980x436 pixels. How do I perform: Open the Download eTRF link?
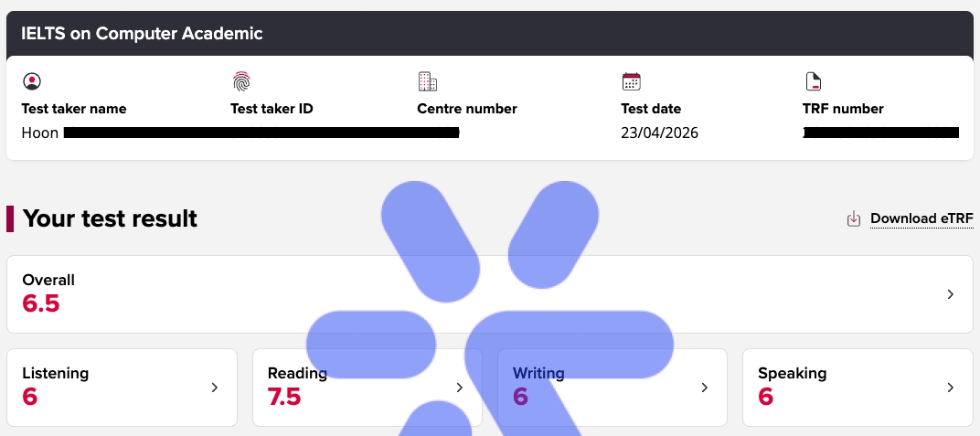921,218
